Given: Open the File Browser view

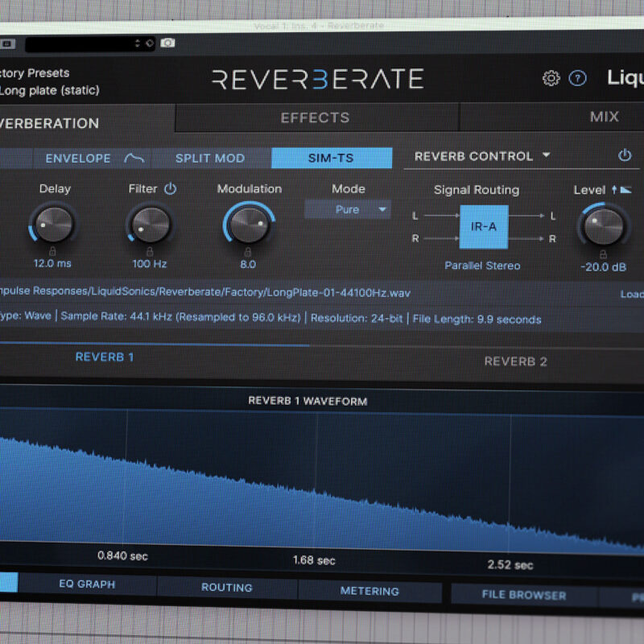Looking at the screenshot, I should click(x=524, y=595).
